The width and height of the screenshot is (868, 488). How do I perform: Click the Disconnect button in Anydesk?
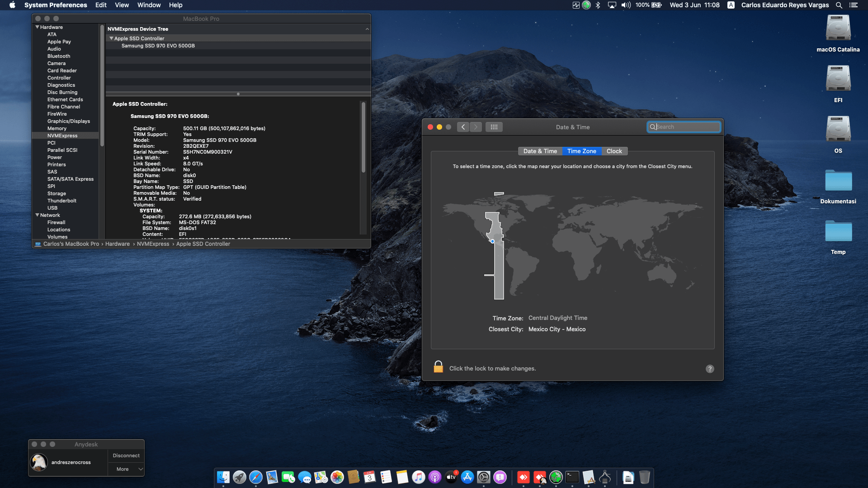tap(126, 455)
